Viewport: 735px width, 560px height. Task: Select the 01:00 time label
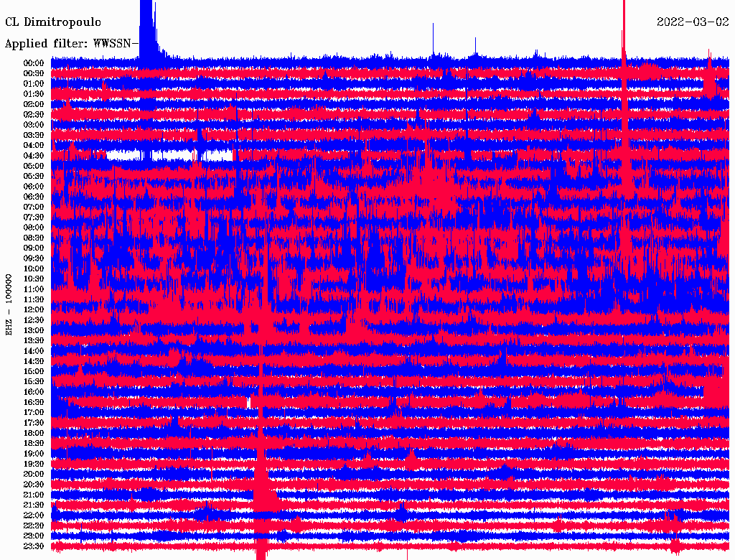click(x=34, y=83)
